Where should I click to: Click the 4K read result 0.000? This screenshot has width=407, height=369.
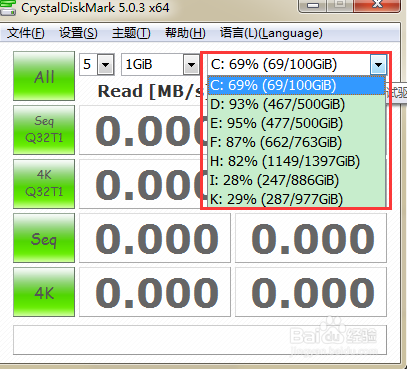click(x=155, y=292)
